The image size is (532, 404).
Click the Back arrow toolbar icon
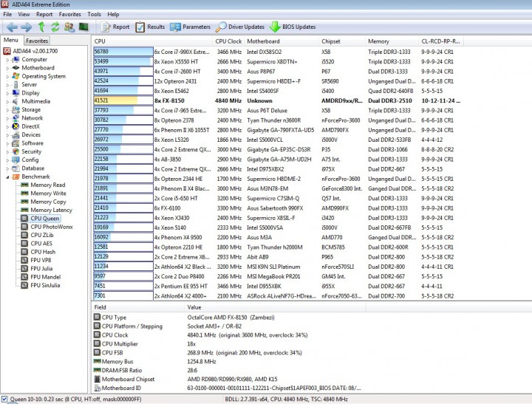[x=12, y=27]
